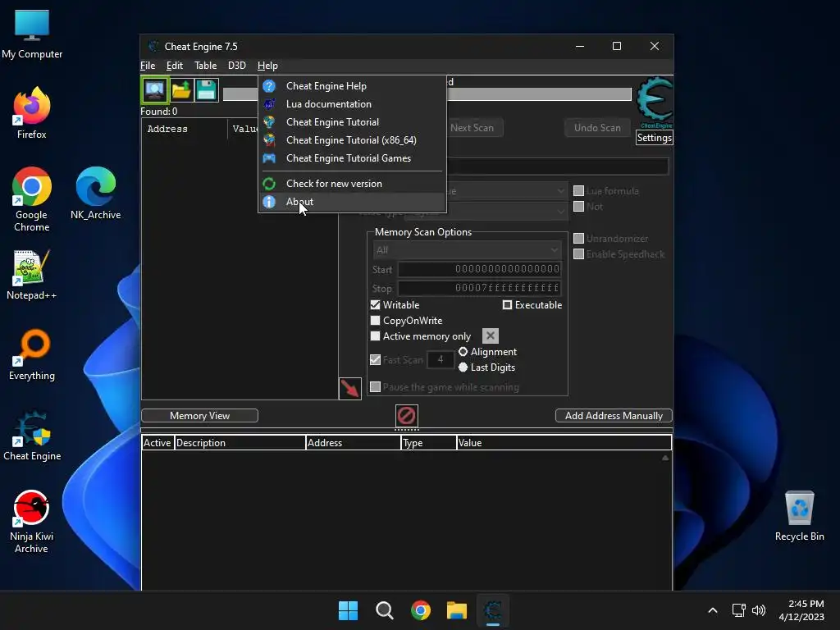Click the Windows Start button on taskbar
The image size is (840, 630).
[348, 610]
